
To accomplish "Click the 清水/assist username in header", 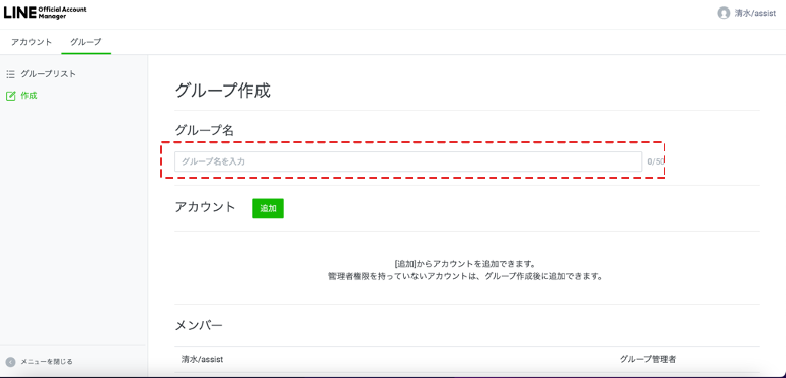I will tap(755, 14).
